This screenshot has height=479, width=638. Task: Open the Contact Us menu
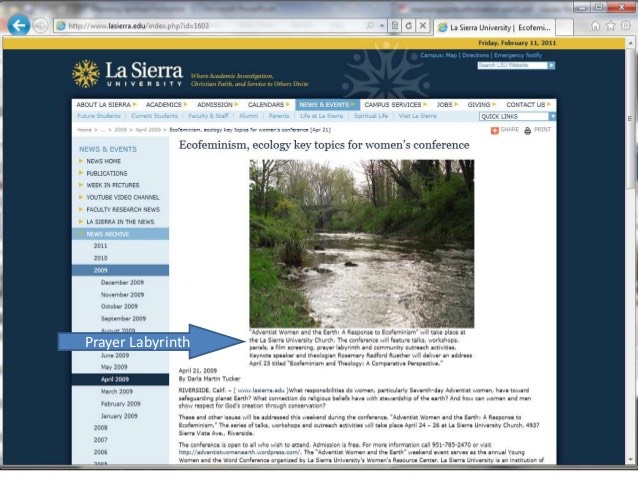click(528, 105)
